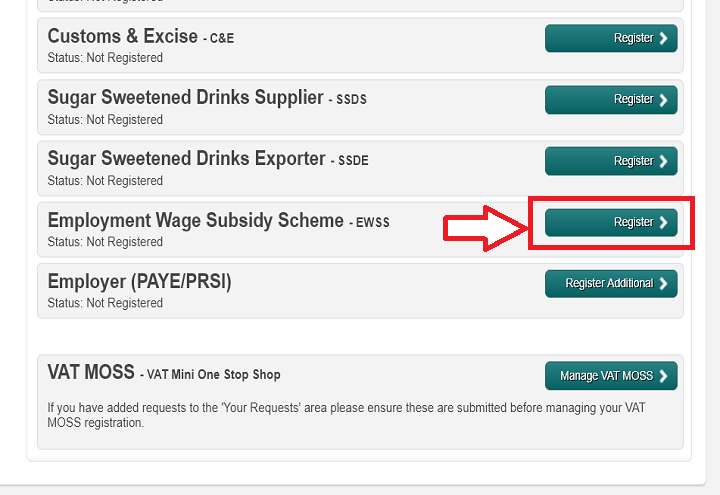Select the Employment Wage Subsidy Scheme heading

tap(196, 220)
